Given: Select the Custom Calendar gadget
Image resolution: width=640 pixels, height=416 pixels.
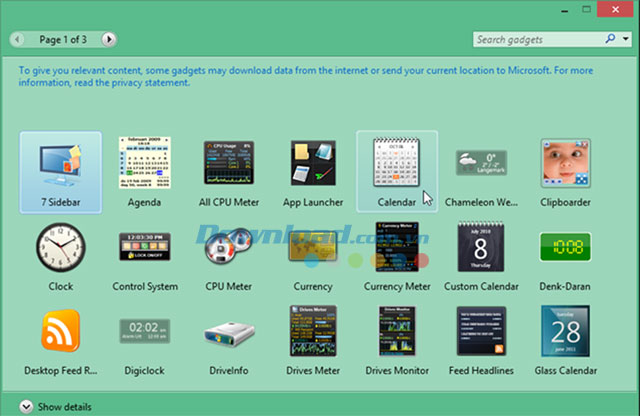Looking at the screenshot, I should (x=481, y=256).
